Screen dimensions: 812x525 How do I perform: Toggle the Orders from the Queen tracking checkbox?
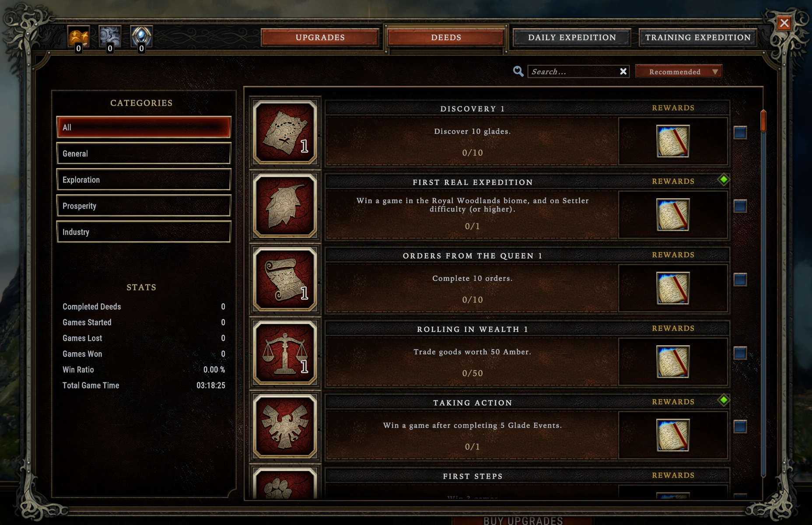[x=740, y=280]
